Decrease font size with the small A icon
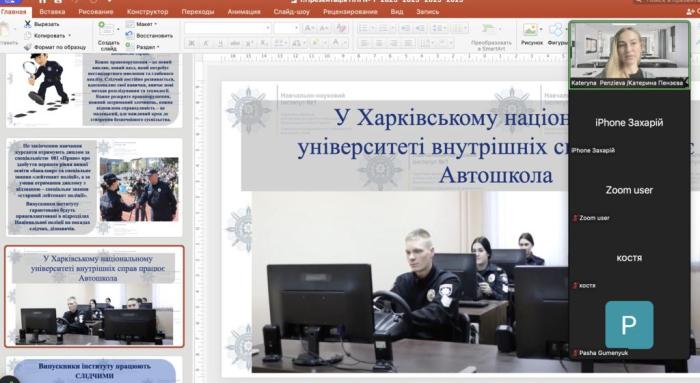 coord(324,29)
